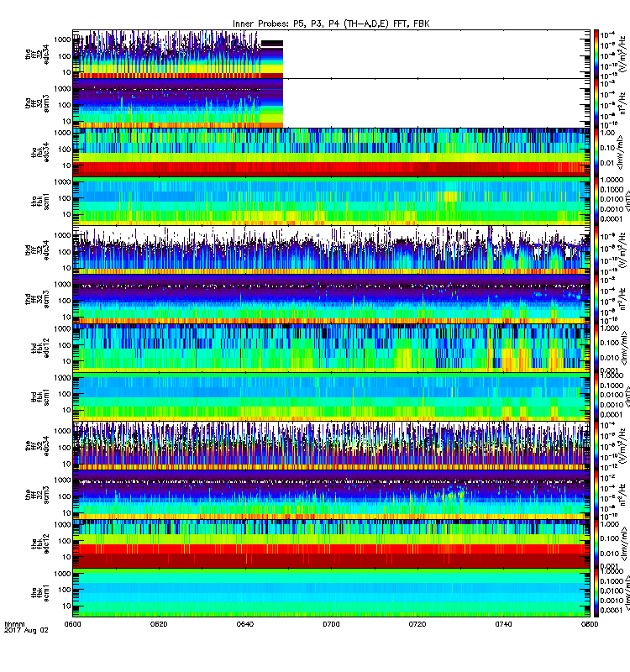
Task: Click inside the the fbk scm1 spectrogram
Action: 331,593
